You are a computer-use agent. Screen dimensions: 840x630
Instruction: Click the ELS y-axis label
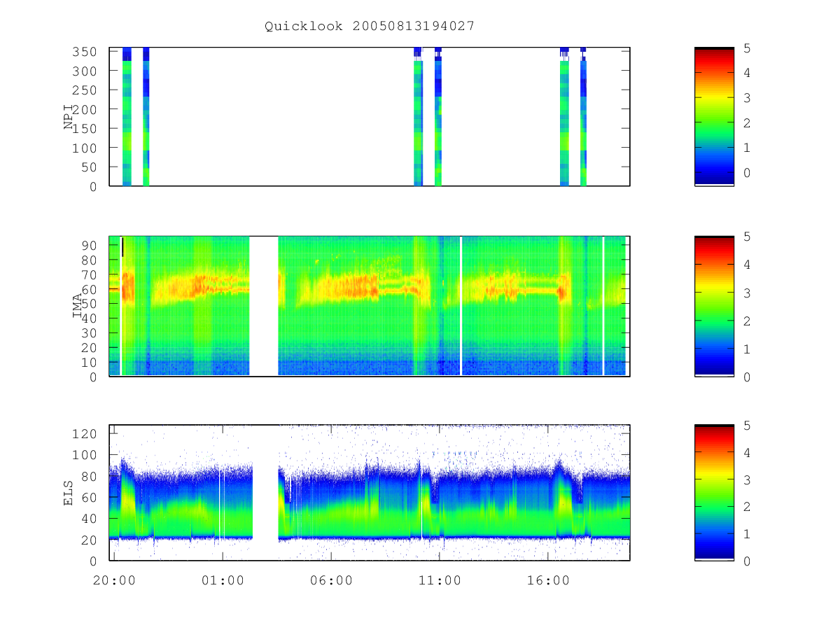69,493
